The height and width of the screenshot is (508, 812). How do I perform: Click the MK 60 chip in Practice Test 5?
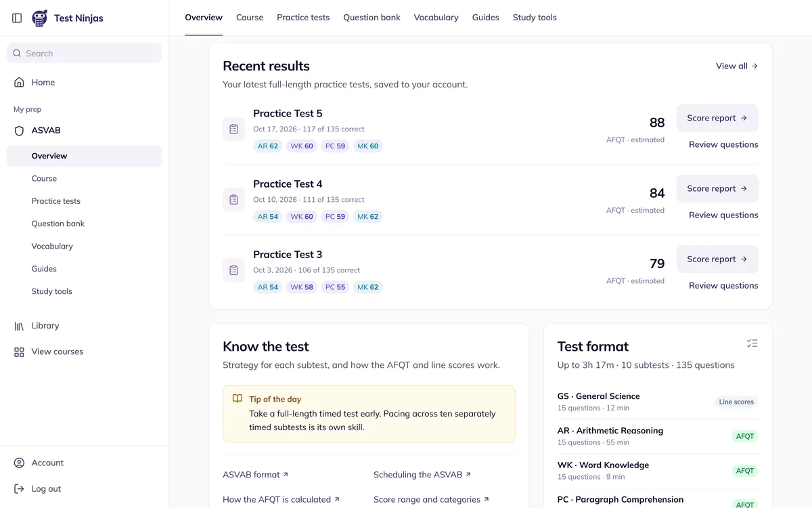click(368, 146)
